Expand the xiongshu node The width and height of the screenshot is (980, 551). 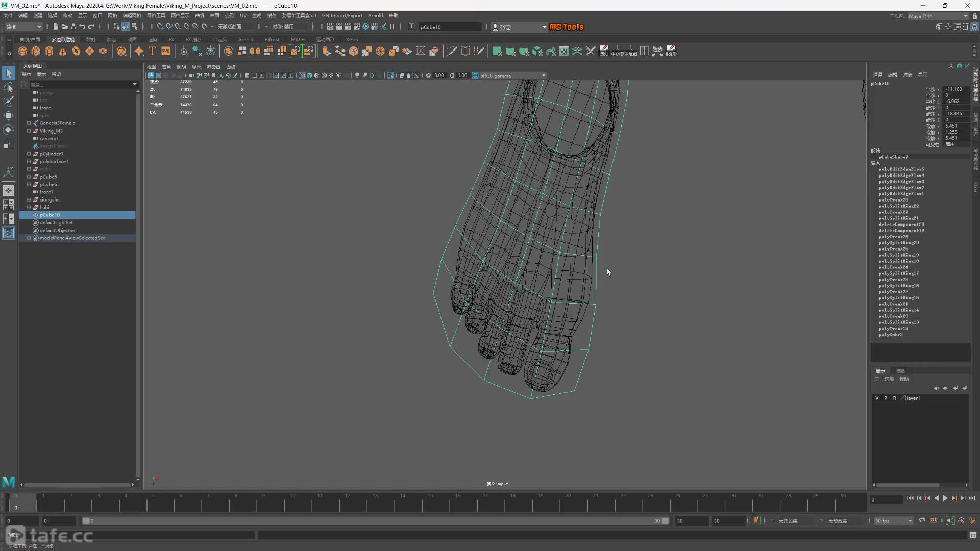[x=29, y=199]
